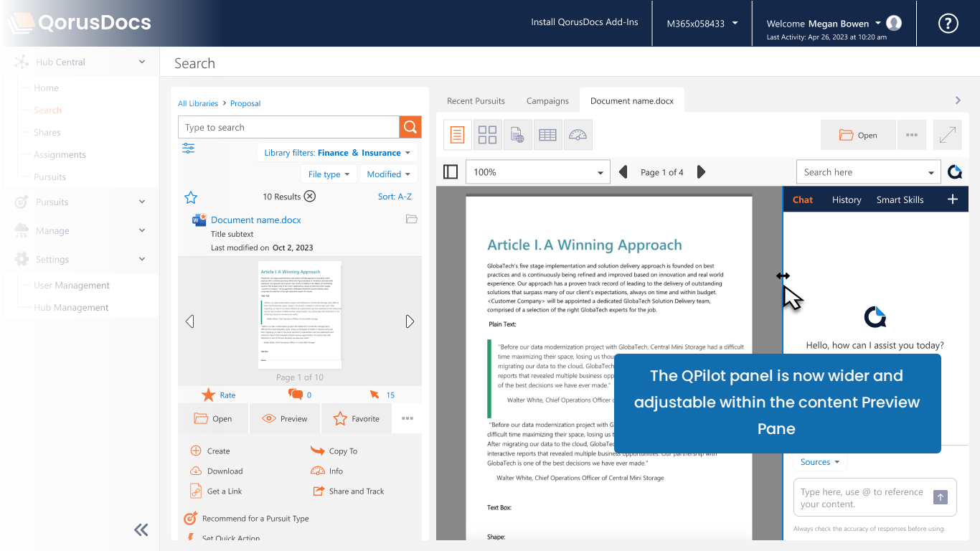Viewport: 980px width, 551px height.
Task: Open folder icon beside Document name.docx
Action: 412,220
